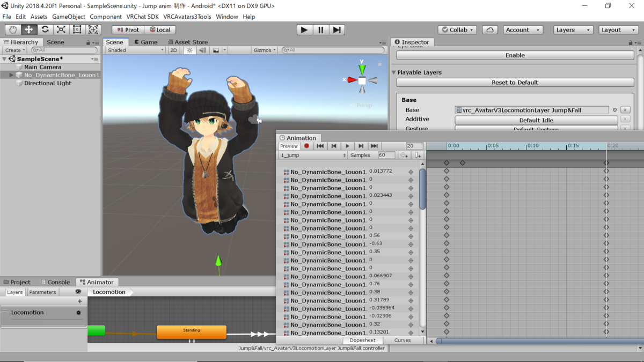Select Main Camera in Hierarchy
This screenshot has height=362, width=644.
point(42,67)
